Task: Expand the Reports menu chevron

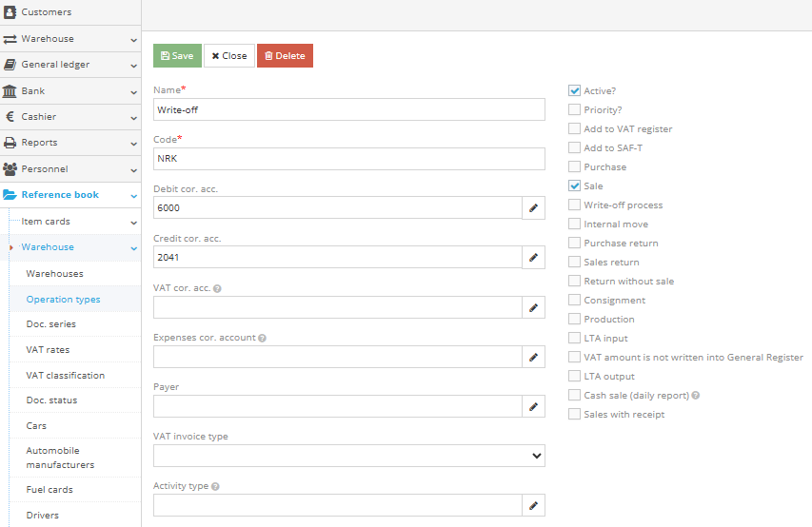Action: coord(133,143)
